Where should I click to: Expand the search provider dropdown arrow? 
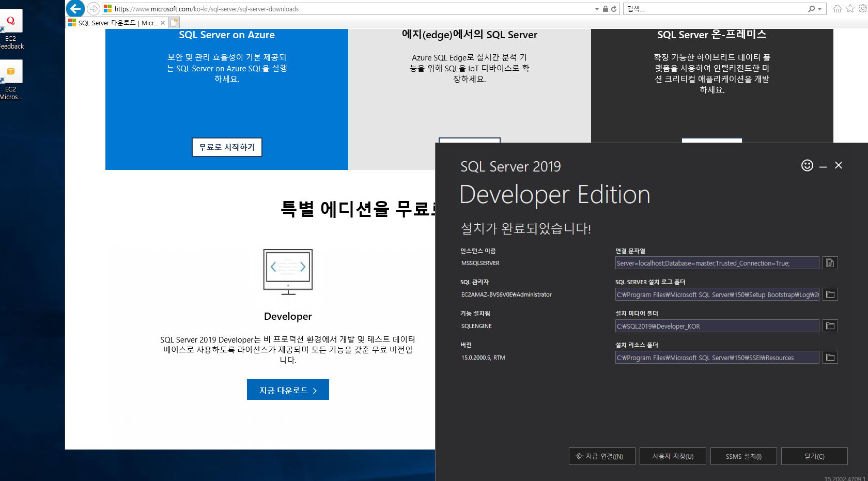pos(819,9)
